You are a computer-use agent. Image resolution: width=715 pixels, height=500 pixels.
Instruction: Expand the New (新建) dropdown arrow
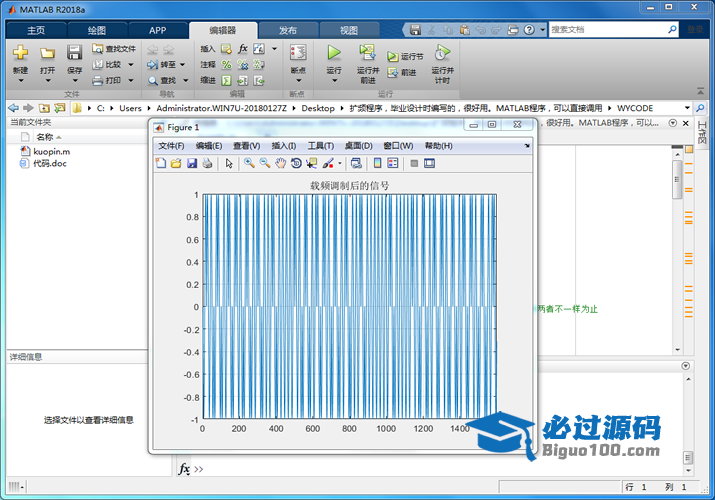21,81
